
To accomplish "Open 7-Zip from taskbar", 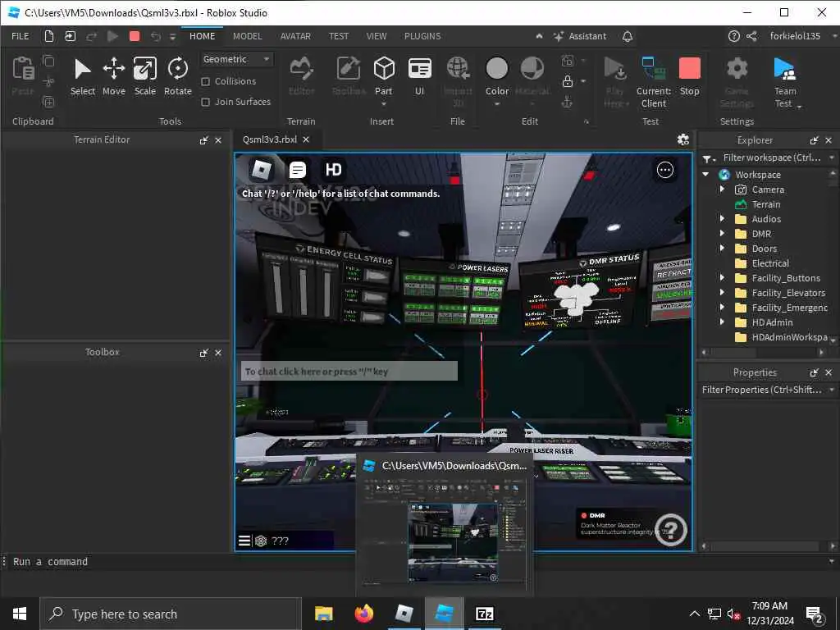I will tap(484, 614).
